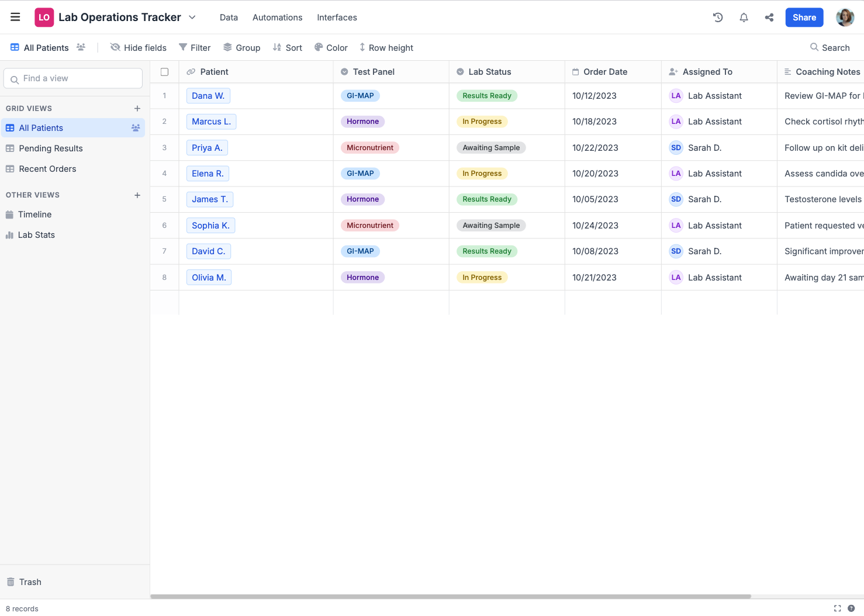Click the LO base logo icon
The width and height of the screenshot is (864, 616).
pyautogui.click(x=44, y=18)
